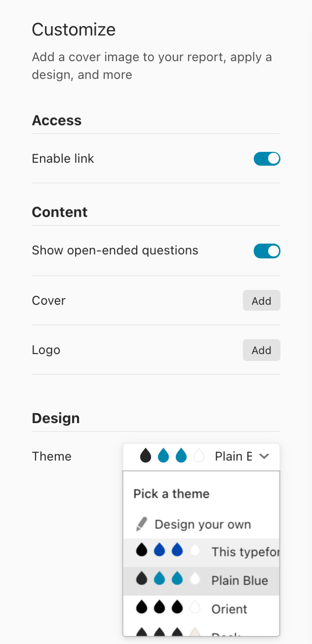Choose Design your own theme option
Viewport: 312px width, 644px height.
[x=203, y=524]
